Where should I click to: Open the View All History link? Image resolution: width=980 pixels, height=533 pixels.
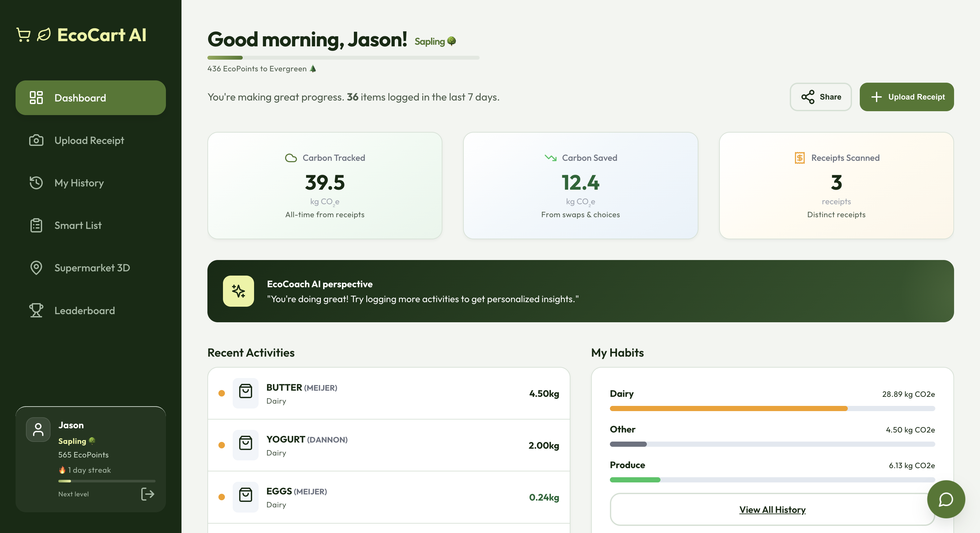772,509
